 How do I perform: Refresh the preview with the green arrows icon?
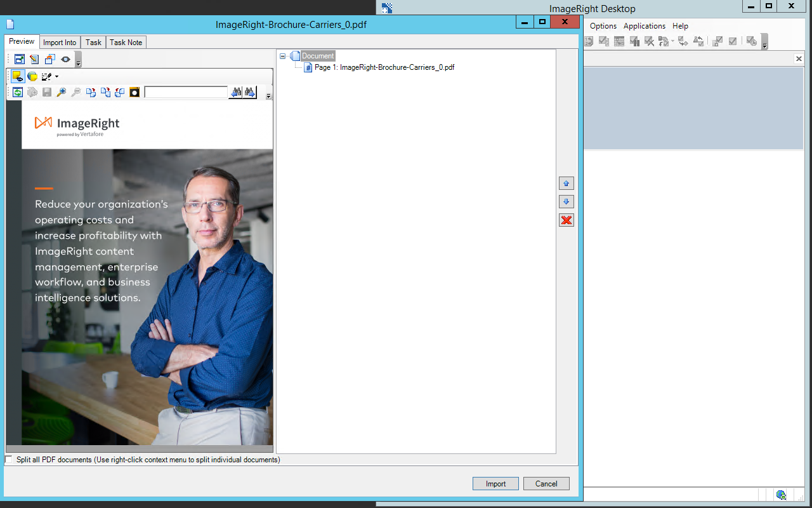coord(17,91)
